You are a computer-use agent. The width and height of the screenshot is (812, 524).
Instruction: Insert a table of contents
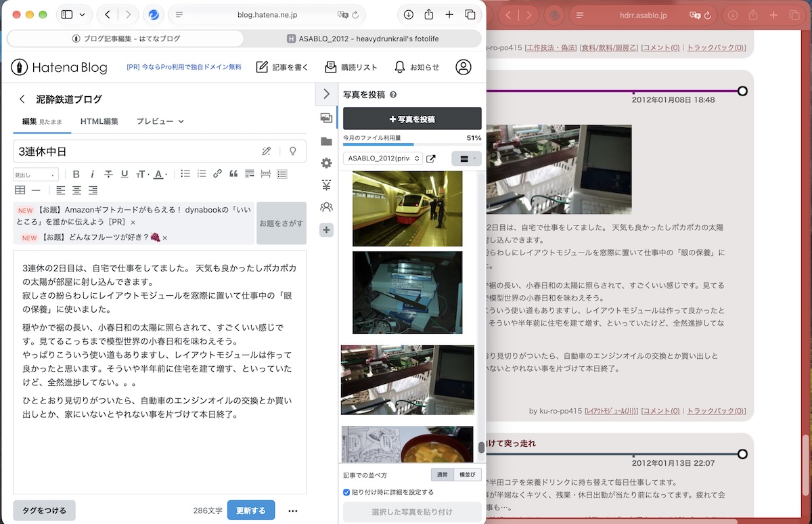click(282, 174)
